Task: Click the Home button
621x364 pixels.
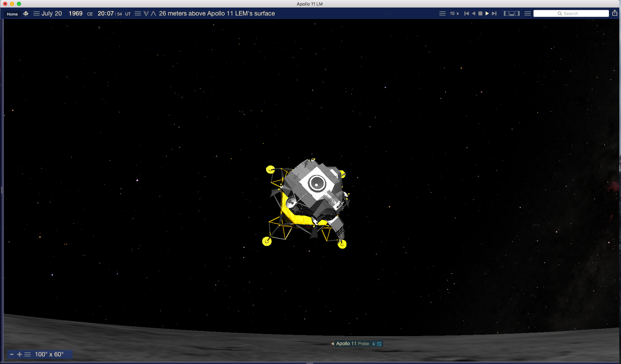Action: [x=12, y=14]
